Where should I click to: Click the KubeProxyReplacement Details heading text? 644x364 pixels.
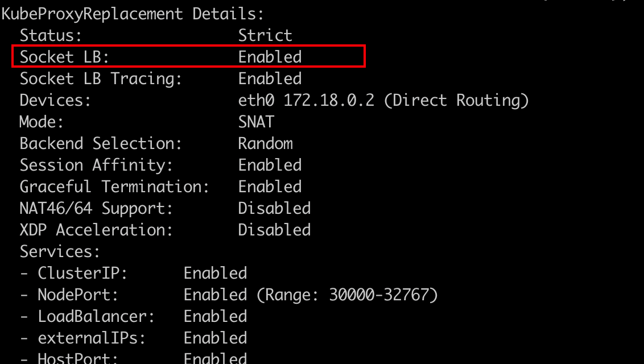point(133,14)
